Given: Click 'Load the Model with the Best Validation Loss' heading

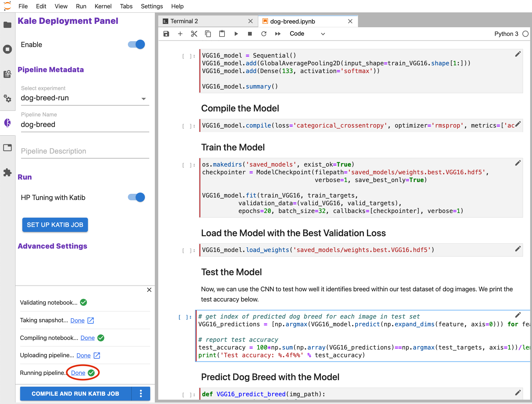Looking at the screenshot, I should pyautogui.click(x=293, y=233).
